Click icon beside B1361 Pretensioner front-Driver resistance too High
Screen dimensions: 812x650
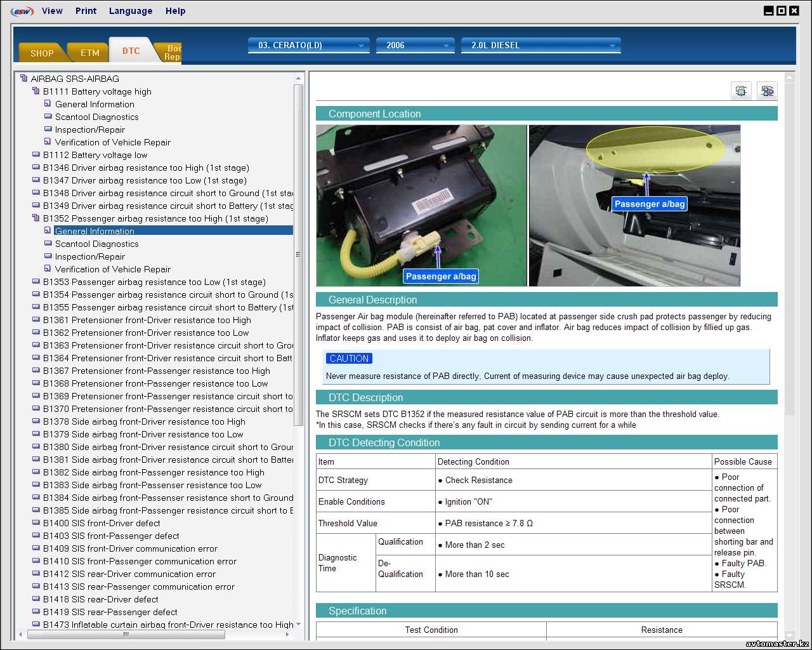click(x=36, y=319)
